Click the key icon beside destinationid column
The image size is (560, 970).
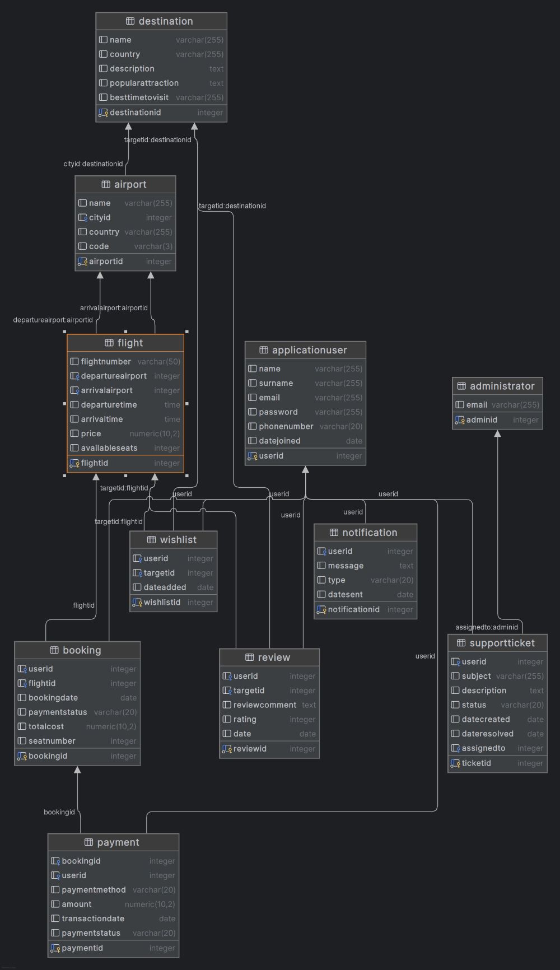(103, 113)
